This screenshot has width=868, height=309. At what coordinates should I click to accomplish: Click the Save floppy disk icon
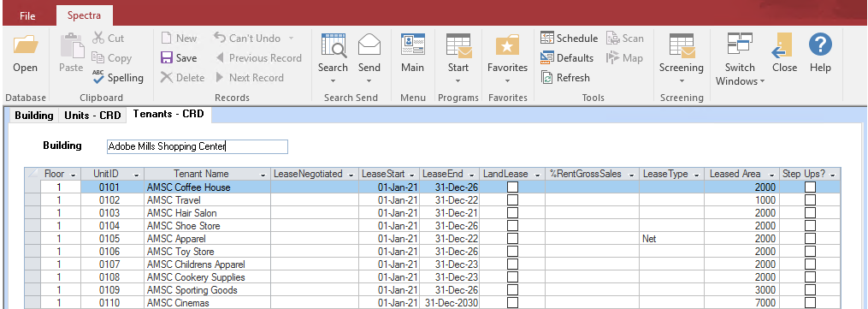tap(166, 57)
